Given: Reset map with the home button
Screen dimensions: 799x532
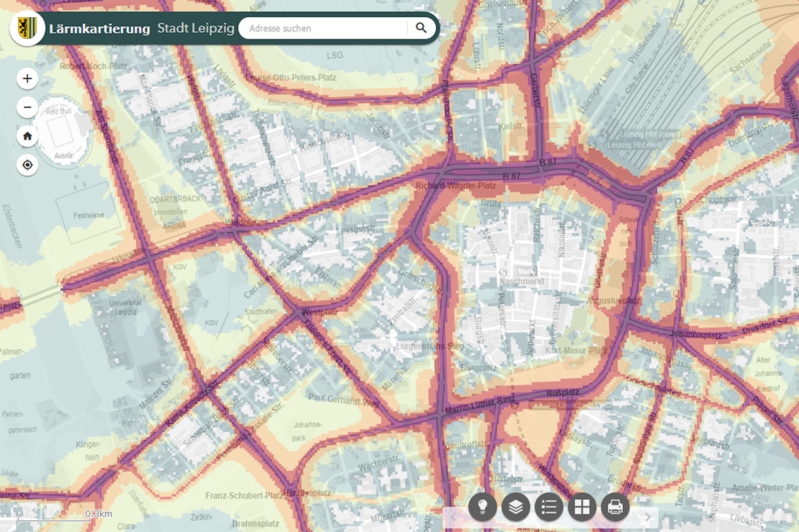Looking at the screenshot, I should point(28,136).
